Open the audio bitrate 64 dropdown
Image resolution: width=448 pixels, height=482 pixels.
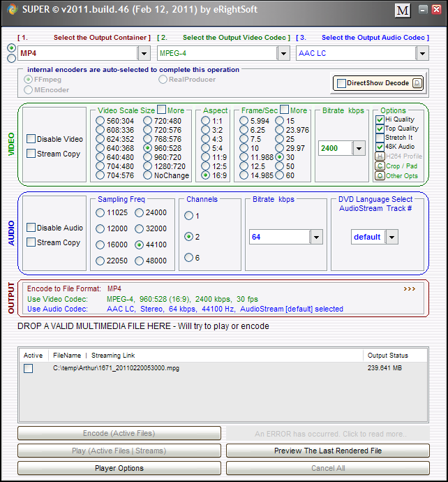[x=316, y=238]
